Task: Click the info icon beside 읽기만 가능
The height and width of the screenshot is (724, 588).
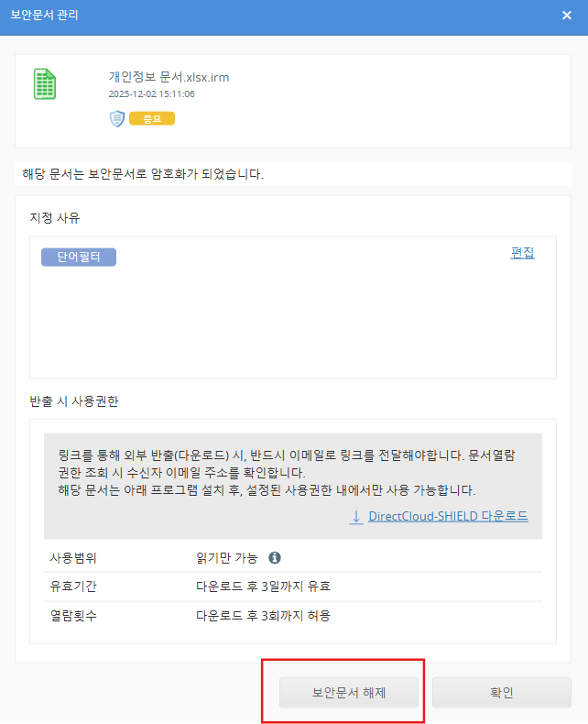Action: click(275, 557)
